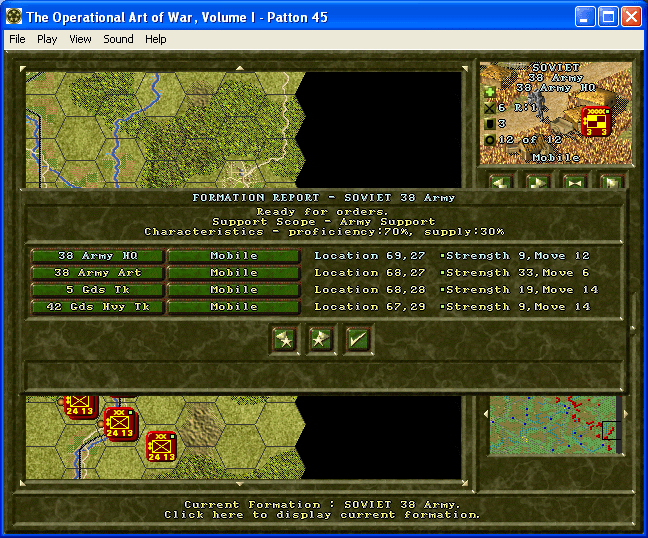Open the File menu
This screenshot has height=538, width=648.
pyautogui.click(x=17, y=39)
